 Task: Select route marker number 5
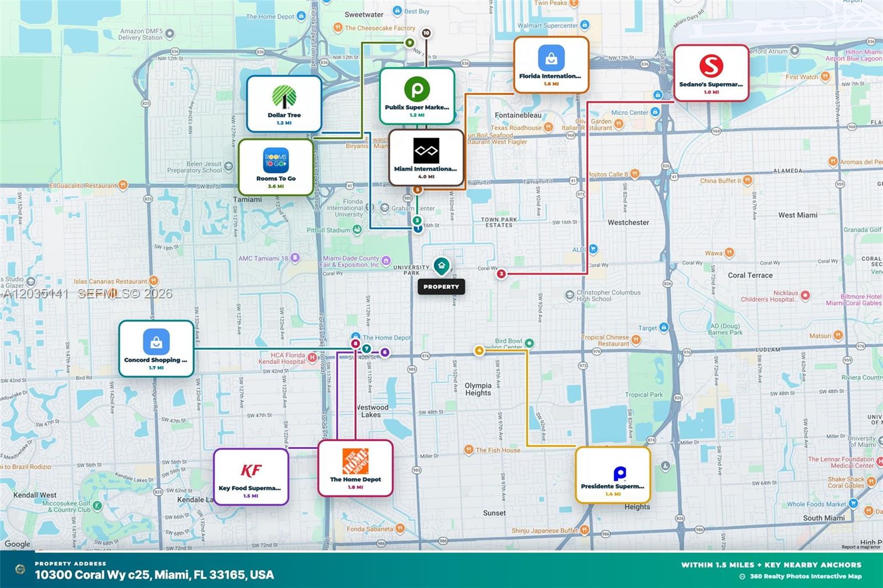click(x=418, y=189)
